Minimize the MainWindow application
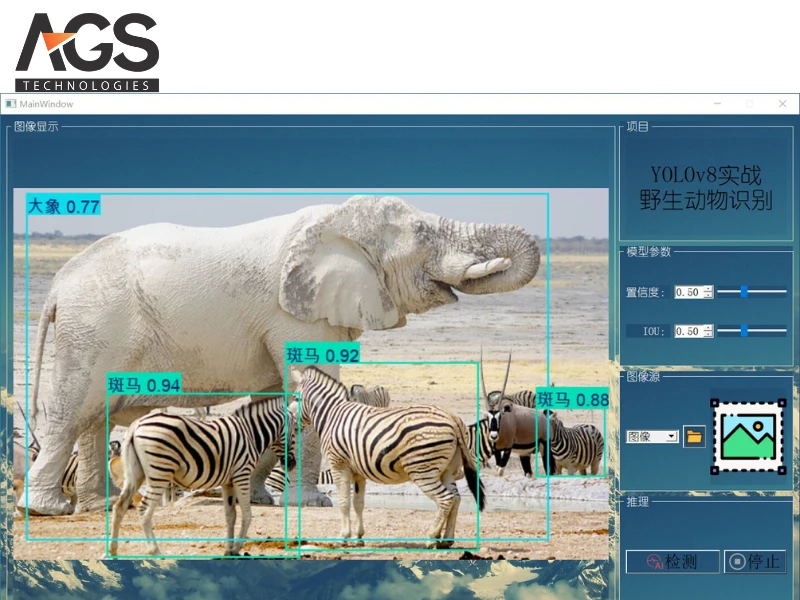800x600 pixels. click(x=716, y=104)
